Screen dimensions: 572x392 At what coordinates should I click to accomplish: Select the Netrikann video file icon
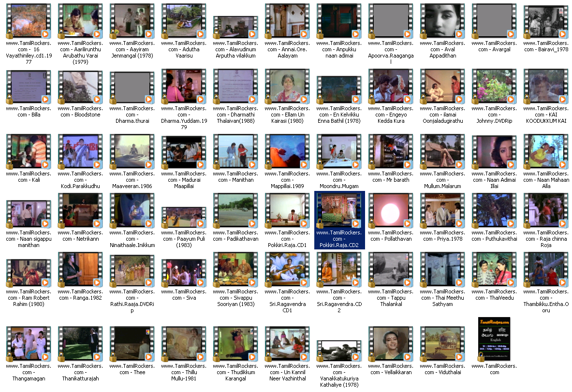pyautogui.click(x=80, y=211)
